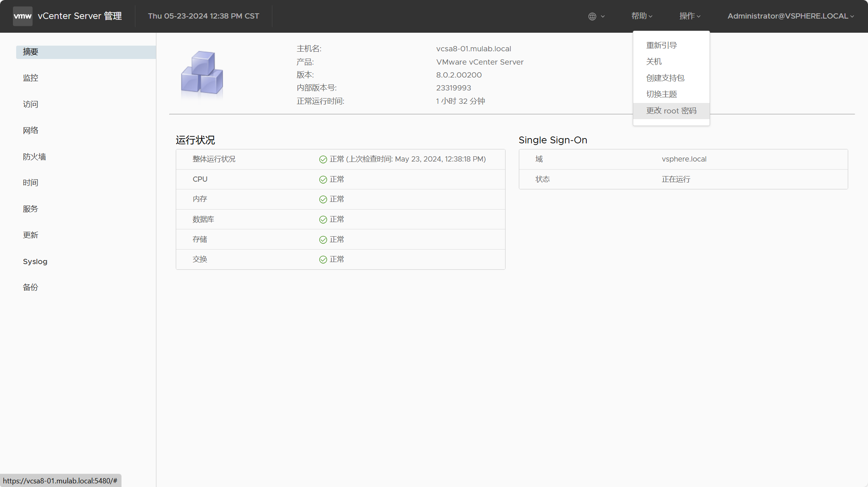
Task: Click the date and time display
Action: tap(204, 16)
